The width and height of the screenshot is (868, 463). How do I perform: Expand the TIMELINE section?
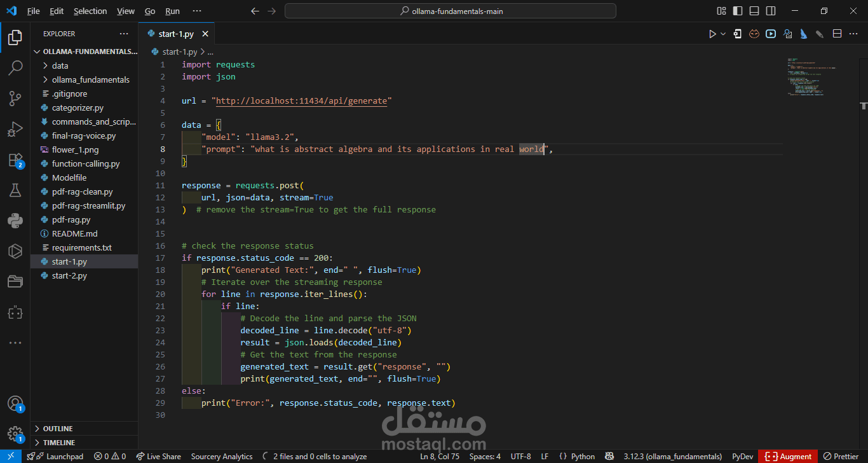point(85,442)
